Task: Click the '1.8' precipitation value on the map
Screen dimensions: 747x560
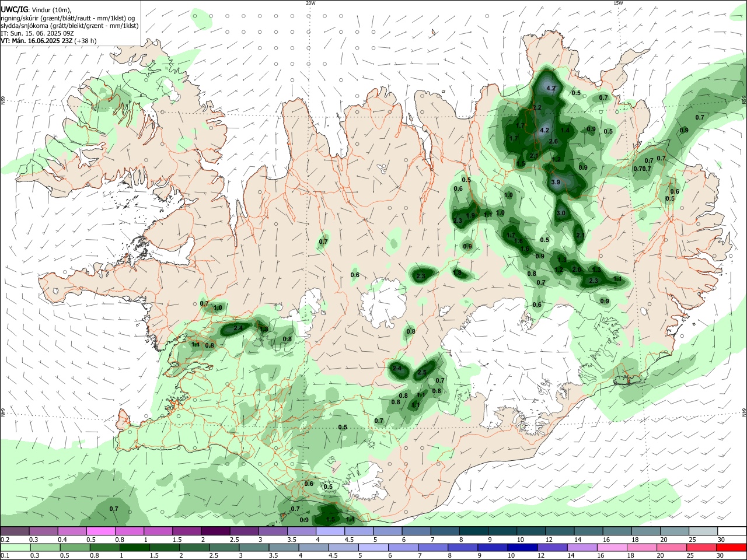Action: (x=457, y=272)
